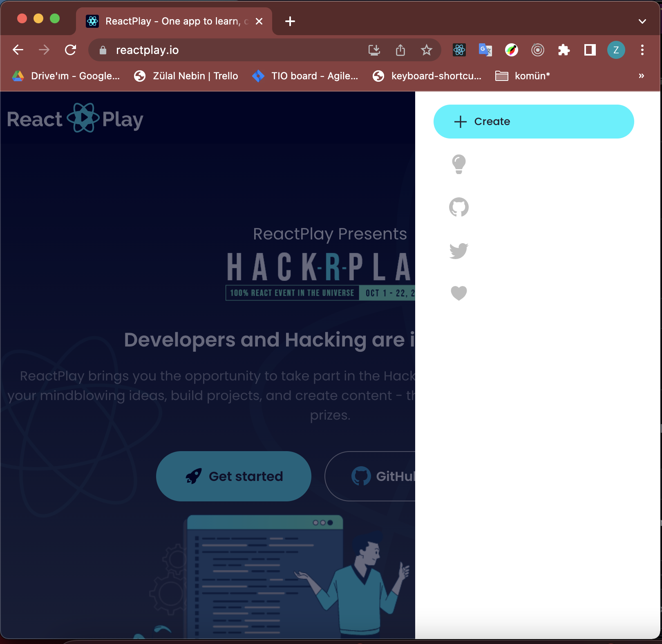
Task: Open the komün* bookmarks folder
Action: [522, 76]
